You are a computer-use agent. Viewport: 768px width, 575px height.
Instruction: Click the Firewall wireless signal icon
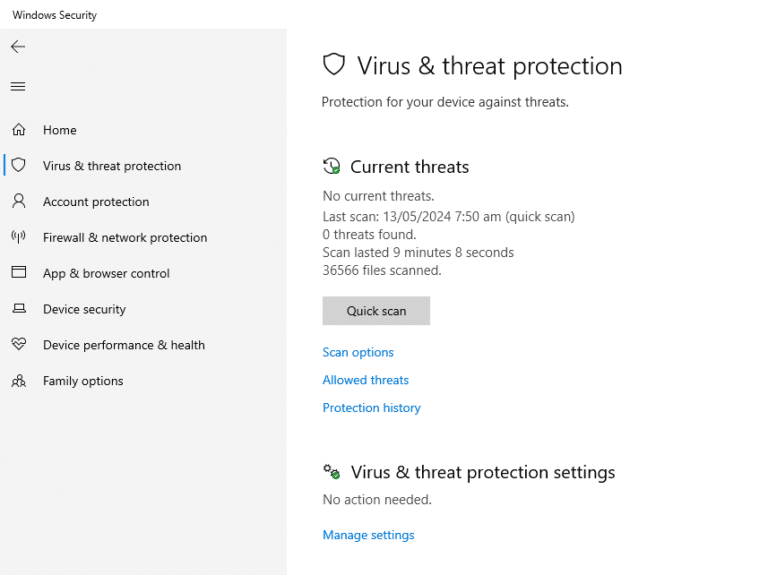pyautogui.click(x=18, y=237)
